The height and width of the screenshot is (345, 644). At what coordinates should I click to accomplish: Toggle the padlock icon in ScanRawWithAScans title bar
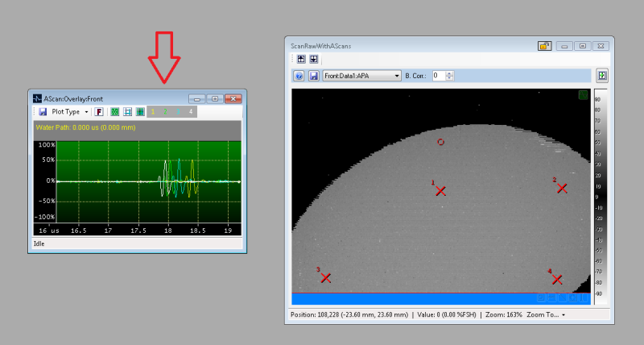pos(545,46)
